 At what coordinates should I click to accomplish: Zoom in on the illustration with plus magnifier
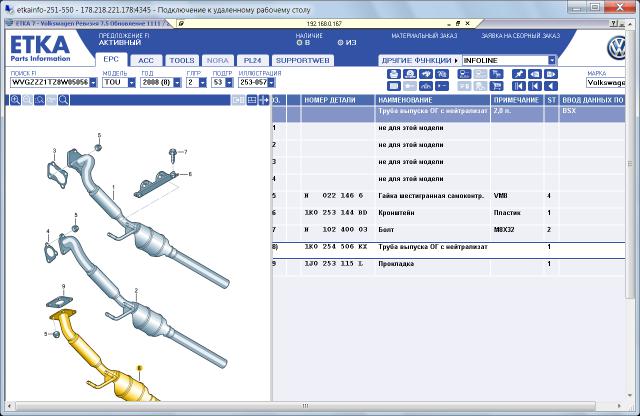(16, 100)
